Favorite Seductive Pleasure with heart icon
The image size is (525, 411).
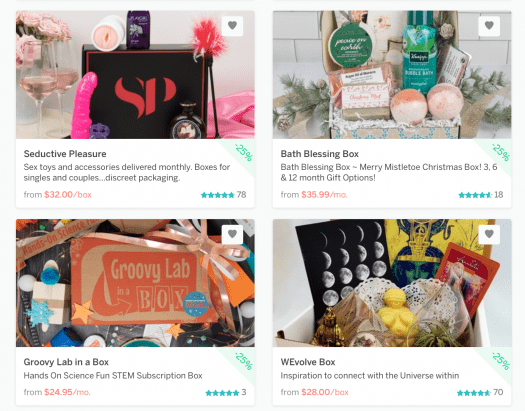point(232,25)
